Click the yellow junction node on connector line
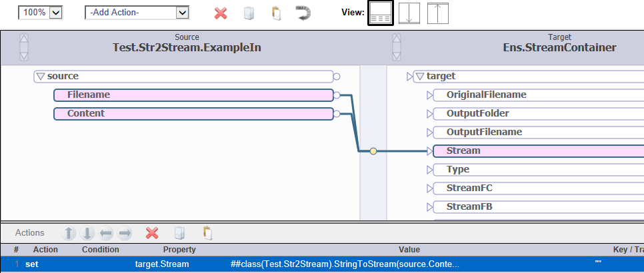 click(x=373, y=151)
